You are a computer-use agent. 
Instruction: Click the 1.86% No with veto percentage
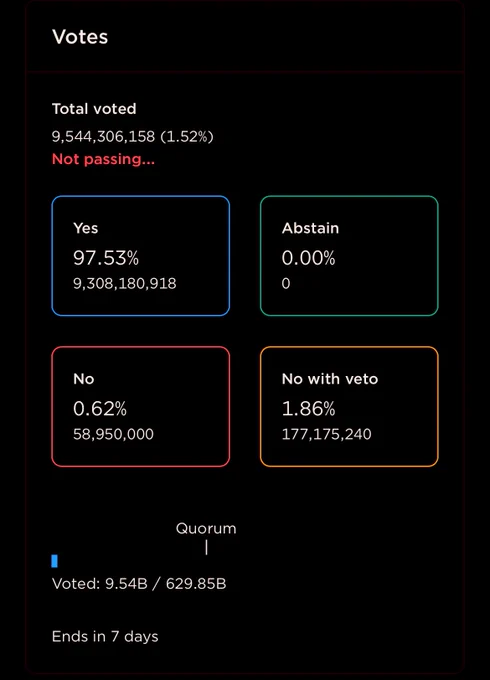pos(308,409)
